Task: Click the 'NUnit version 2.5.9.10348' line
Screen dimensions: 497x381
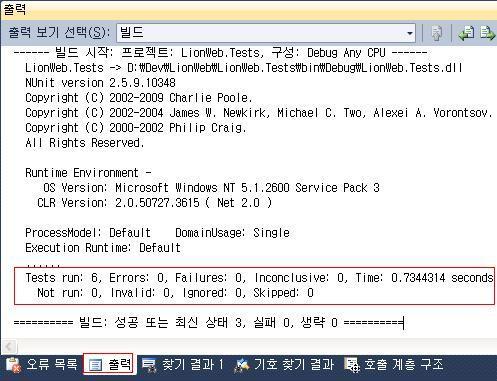Action: 100,83
